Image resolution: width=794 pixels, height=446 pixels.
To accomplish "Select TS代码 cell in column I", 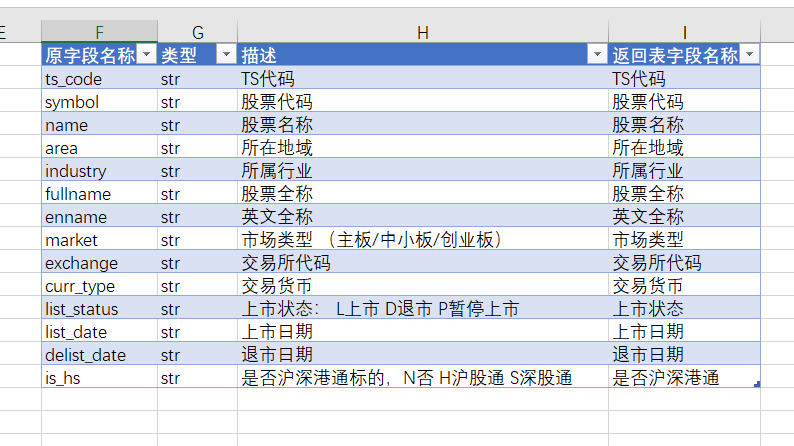I will click(x=684, y=79).
